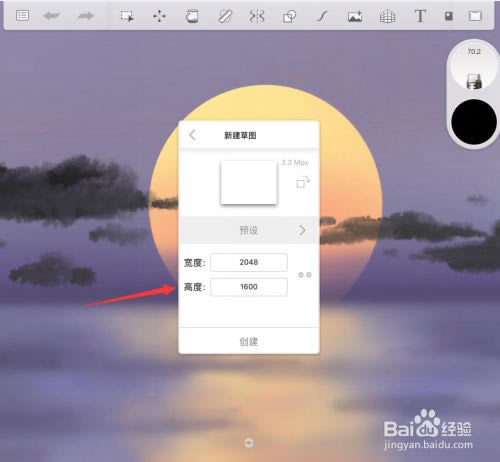The image size is (500, 462).
Task: Select the Text tool
Action: (420, 16)
